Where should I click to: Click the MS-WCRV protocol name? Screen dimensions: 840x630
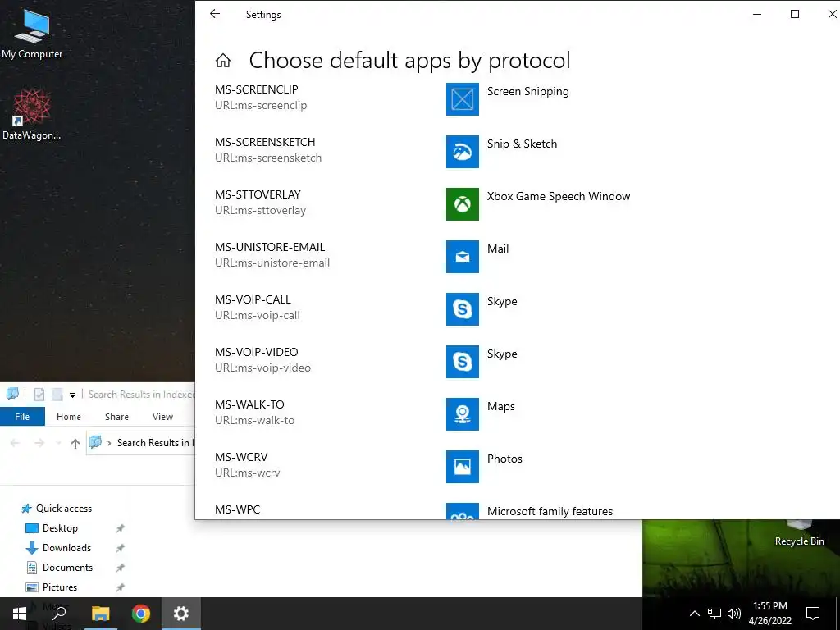[241, 457]
